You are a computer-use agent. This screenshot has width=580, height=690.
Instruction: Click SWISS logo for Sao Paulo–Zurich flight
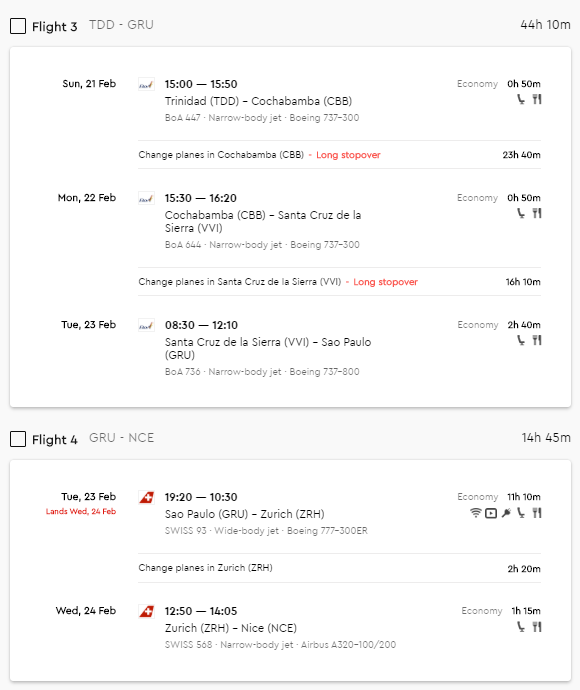pyautogui.click(x=147, y=497)
